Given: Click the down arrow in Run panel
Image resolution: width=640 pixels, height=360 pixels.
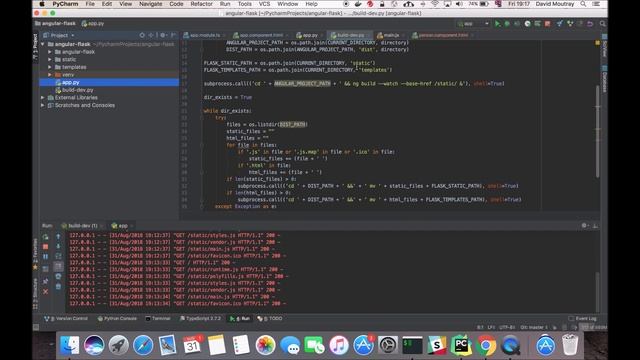Looking at the screenshot, I should (x=58, y=246).
